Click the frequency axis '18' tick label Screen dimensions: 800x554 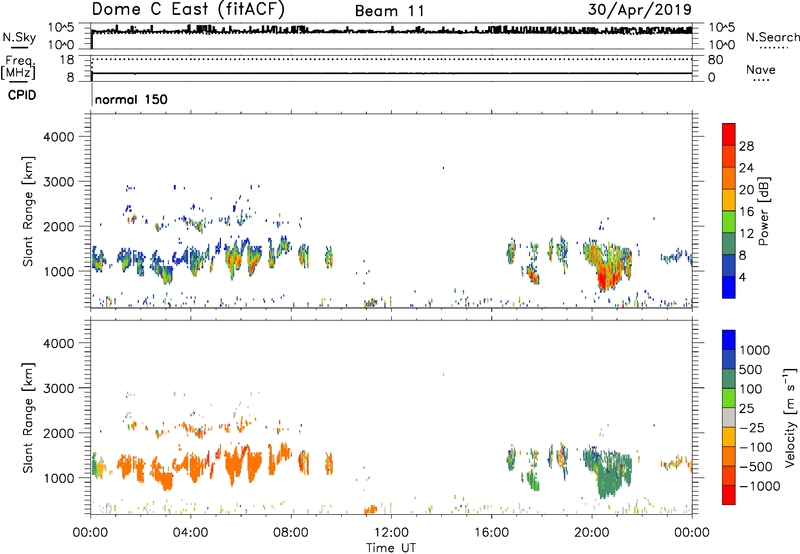[67, 60]
